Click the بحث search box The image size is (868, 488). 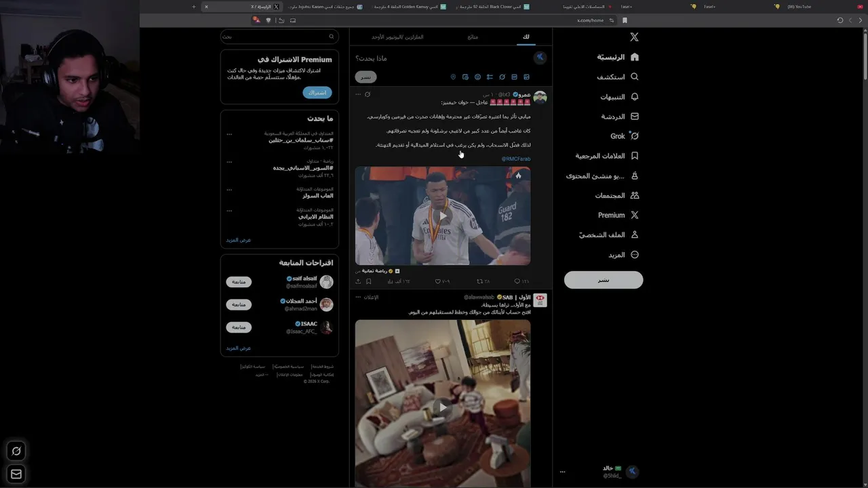(x=279, y=37)
